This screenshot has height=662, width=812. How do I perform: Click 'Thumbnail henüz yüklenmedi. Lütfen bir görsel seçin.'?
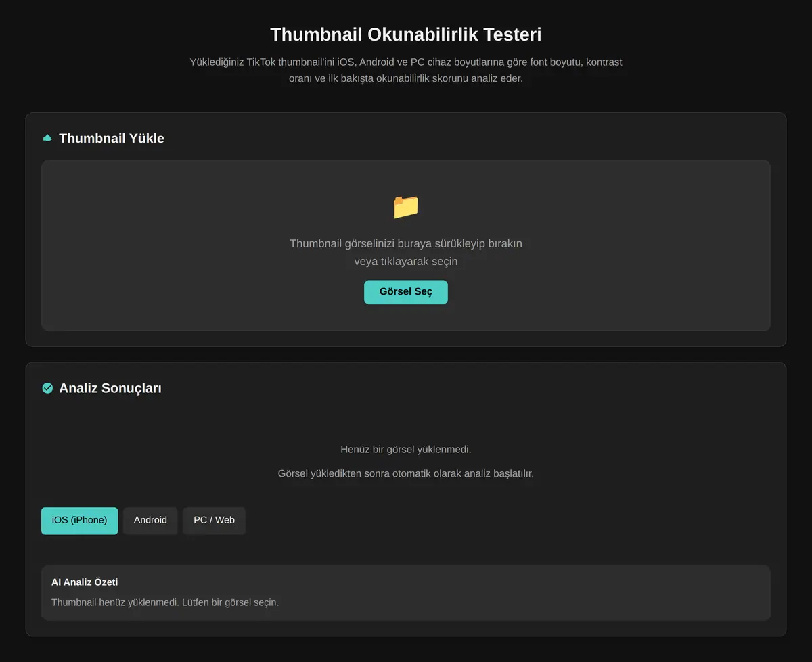click(165, 602)
